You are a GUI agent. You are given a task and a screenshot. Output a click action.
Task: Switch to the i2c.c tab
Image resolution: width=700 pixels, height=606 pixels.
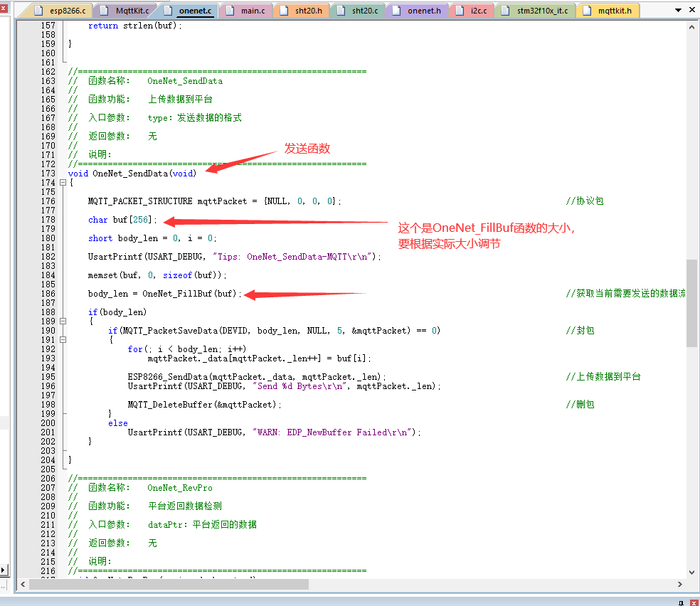click(479, 10)
